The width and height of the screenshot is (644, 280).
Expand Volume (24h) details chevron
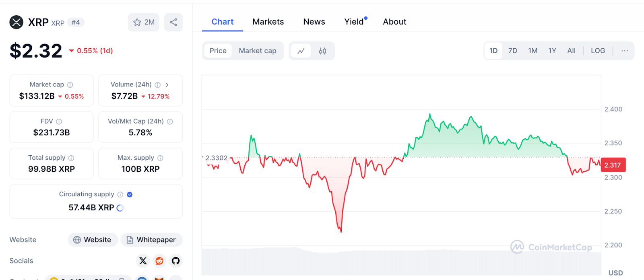point(167,85)
